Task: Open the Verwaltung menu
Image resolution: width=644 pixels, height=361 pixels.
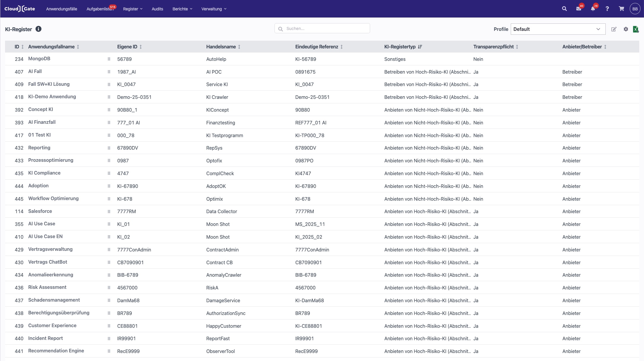Action: tap(214, 9)
